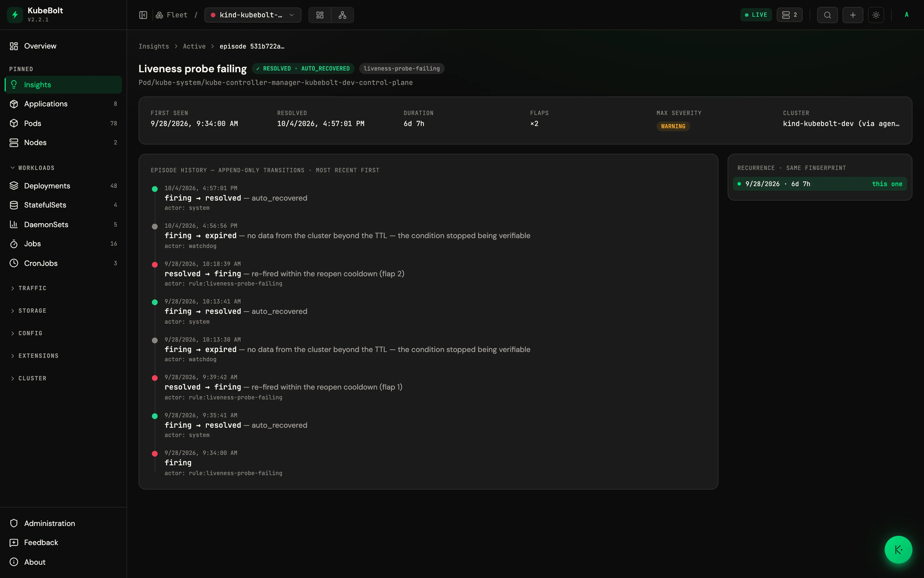Open Jobs in sidebar
Image resolution: width=924 pixels, height=578 pixels.
point(63,244)
